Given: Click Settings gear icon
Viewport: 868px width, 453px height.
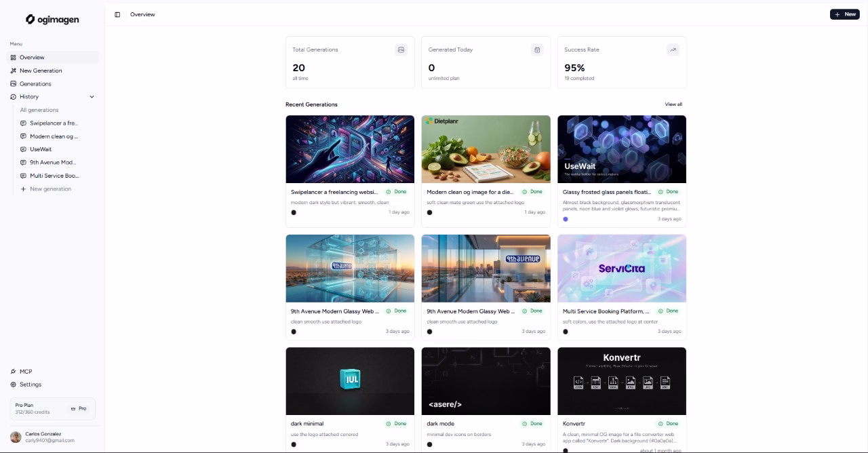Looking at the screenshot, I should (13, 385).
